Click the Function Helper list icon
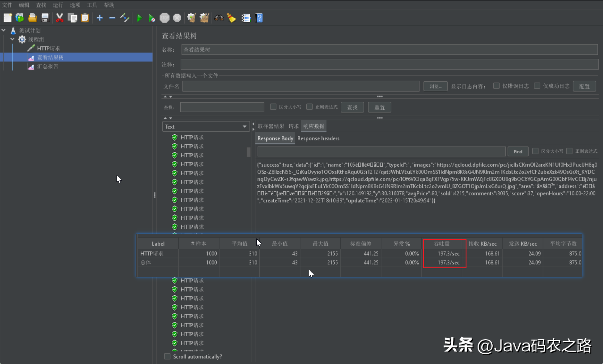This screenshot has height=364, width=603. tap(246, 18)
